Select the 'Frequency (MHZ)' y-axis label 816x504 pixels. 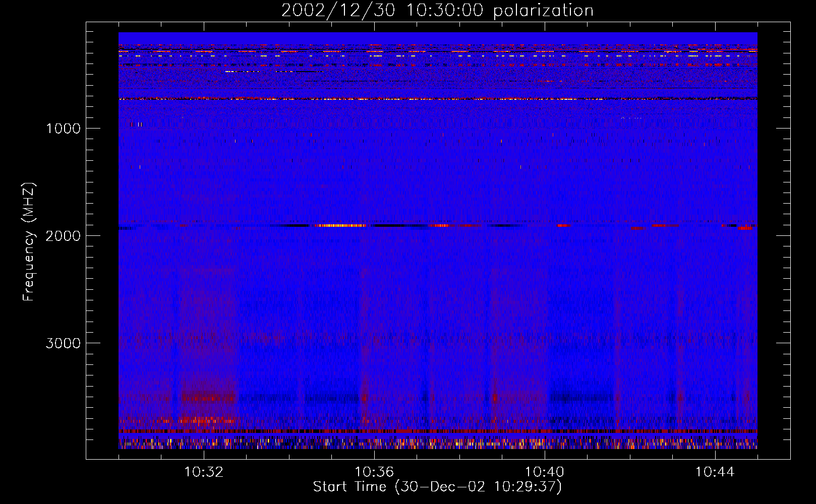coord(29,242)
